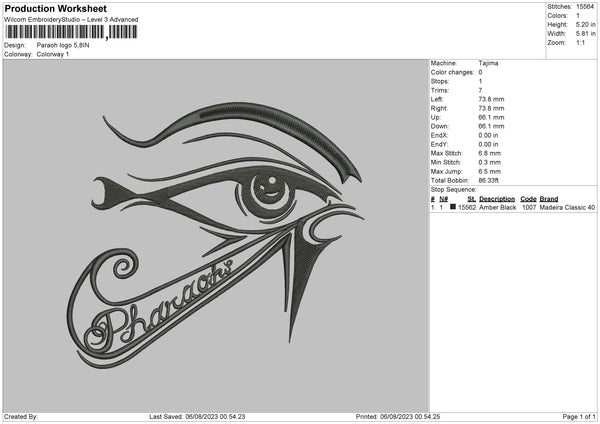Click the 'Colorway 1' value
600x424 pixels.
point(53,54)
